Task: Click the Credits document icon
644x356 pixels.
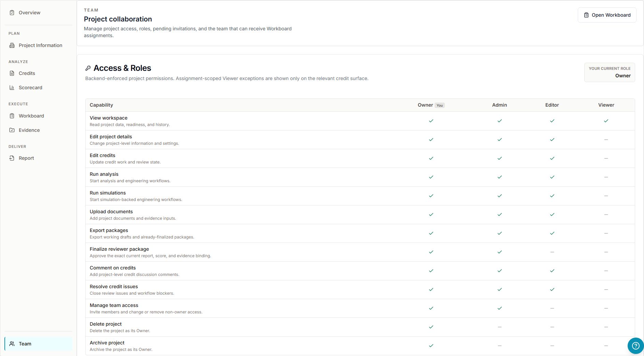Action: [x=12, y=73]
